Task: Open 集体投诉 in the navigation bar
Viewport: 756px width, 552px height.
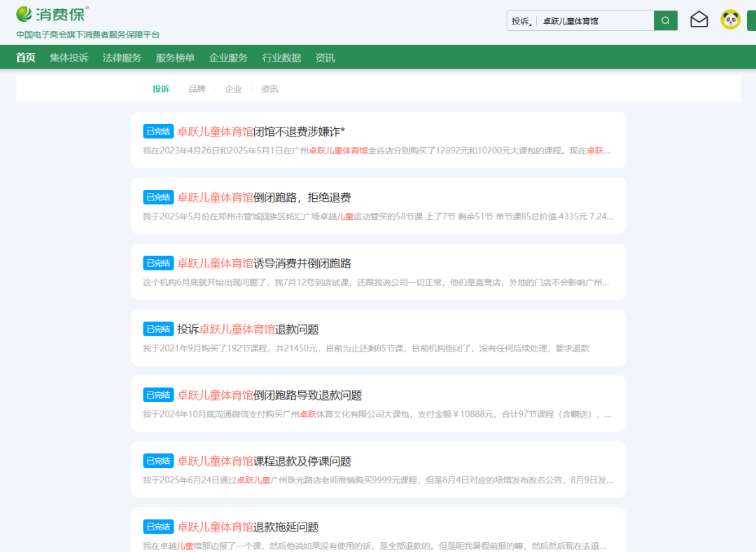Action: [69, 57]
